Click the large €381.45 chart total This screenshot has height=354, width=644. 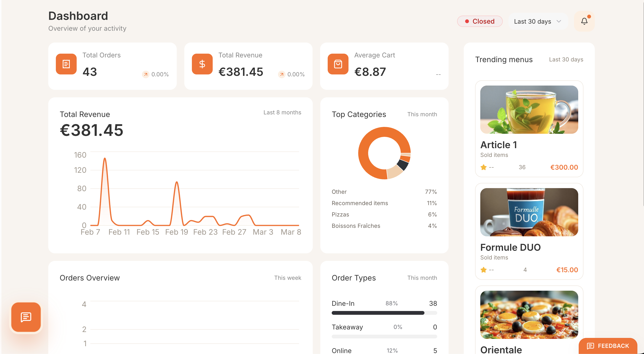tap(92, 130)
